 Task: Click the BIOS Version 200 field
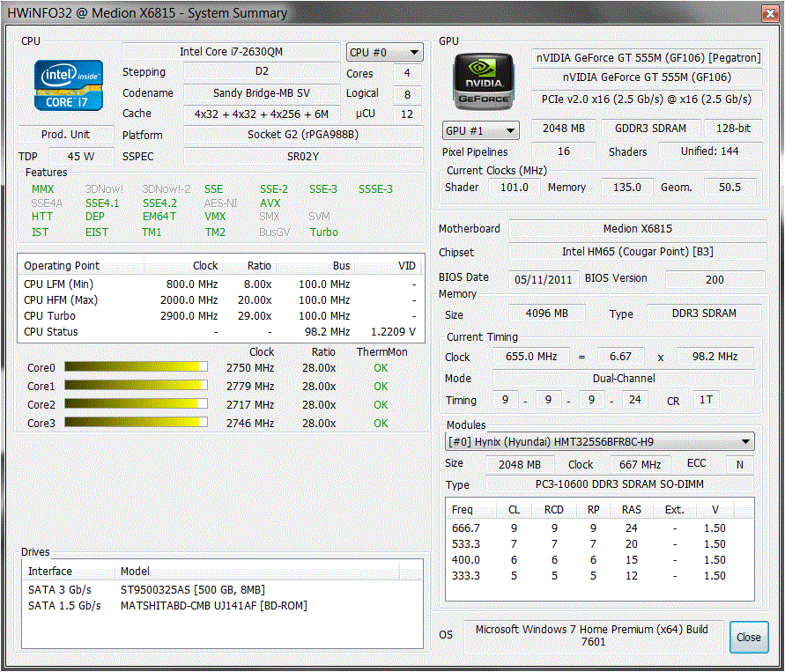[x=715, y=279]
